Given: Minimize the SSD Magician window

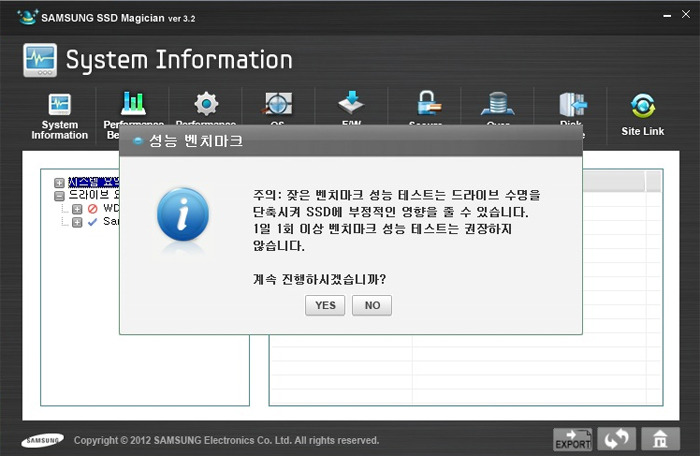Looking at the screenshot, I should [x=667, y=16].
